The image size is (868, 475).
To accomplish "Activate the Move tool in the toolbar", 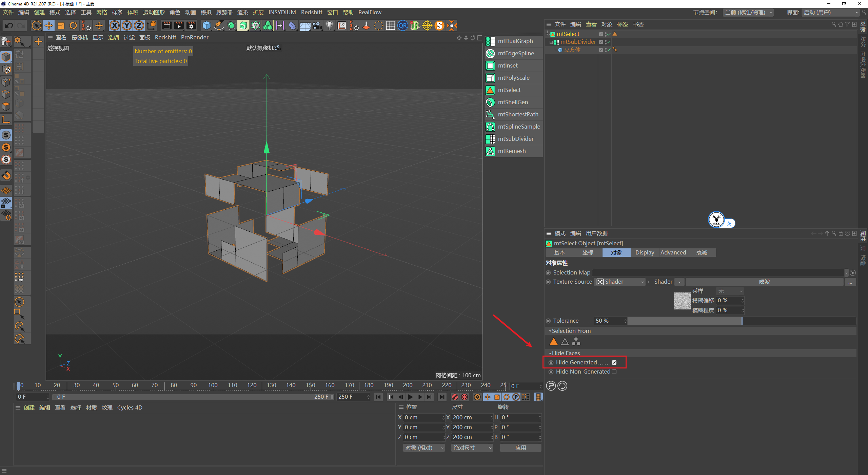I will point(49,25).
